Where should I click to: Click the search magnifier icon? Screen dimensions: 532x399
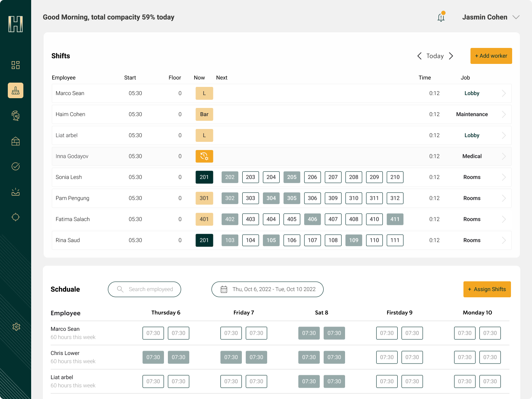point(120,289)
